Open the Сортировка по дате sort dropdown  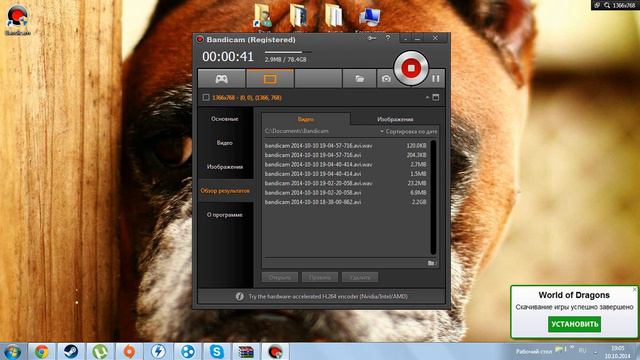point(409,131)
